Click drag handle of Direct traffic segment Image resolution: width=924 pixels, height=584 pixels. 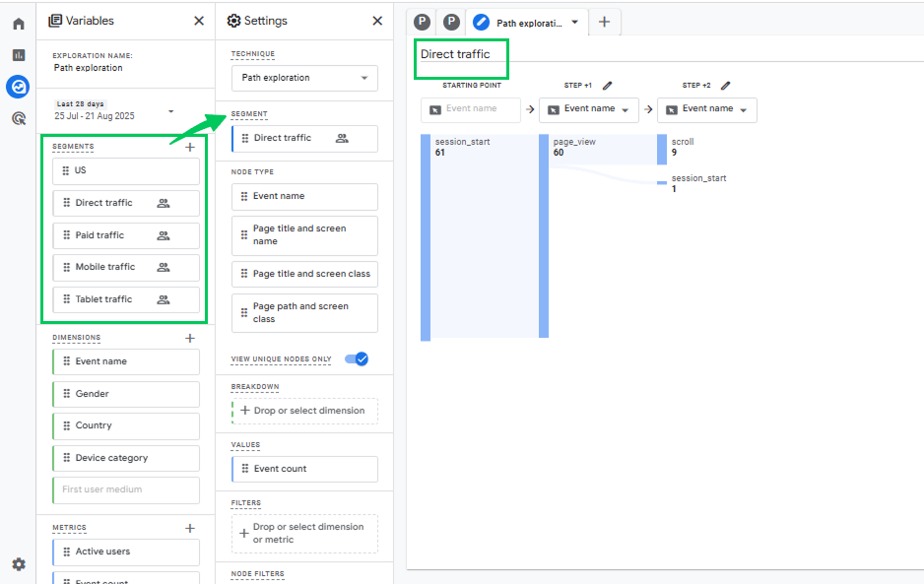[66, 203]
